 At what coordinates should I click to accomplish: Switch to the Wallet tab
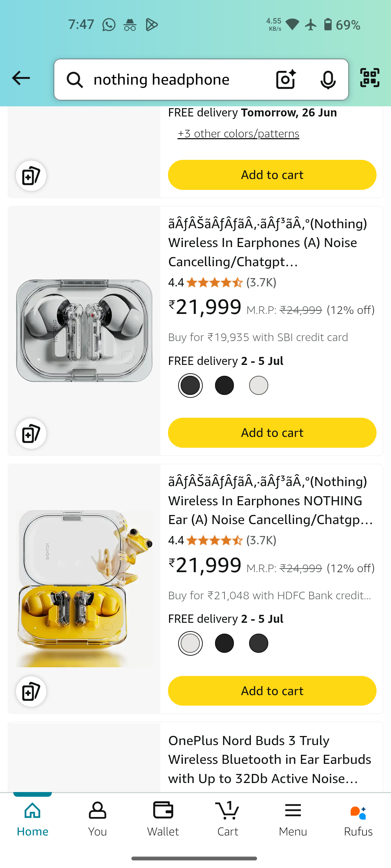tap(163, 820)
